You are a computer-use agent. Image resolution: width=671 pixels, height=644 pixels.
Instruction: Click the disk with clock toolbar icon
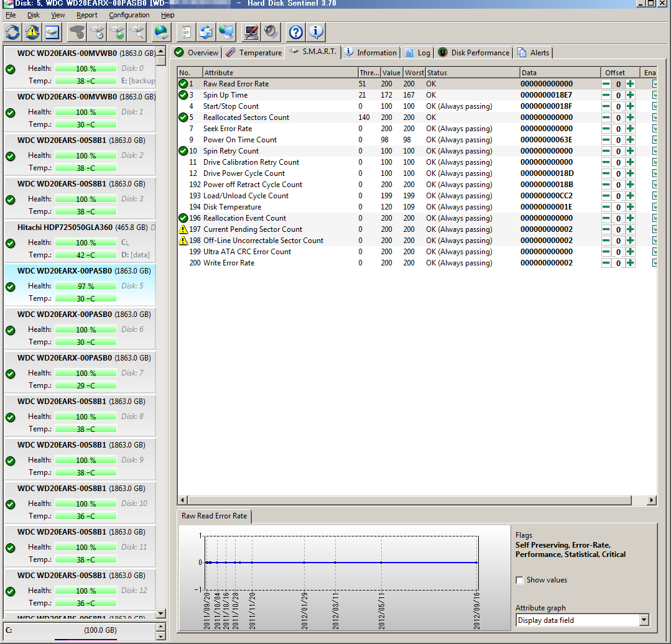[x=97, y=32]
